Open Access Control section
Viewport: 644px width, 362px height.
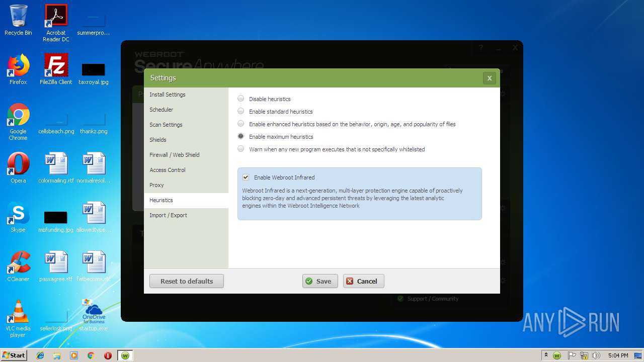pos(186,170)
